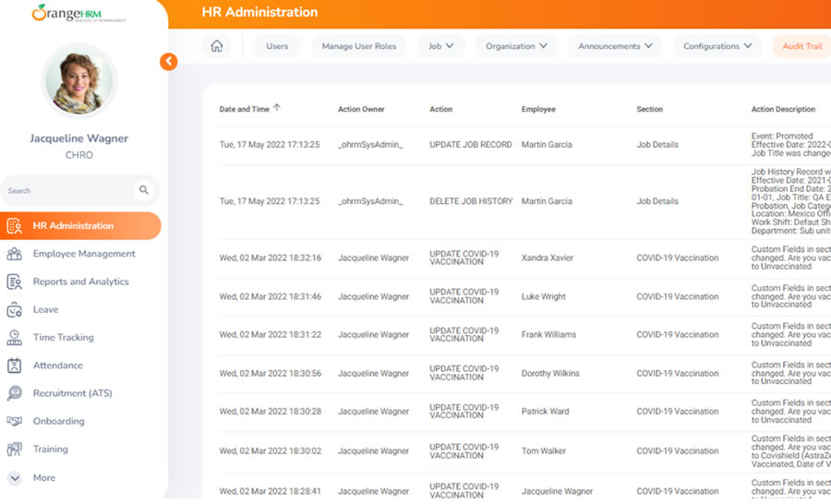Open the Configurations dropdown menu

click(717, 46)
